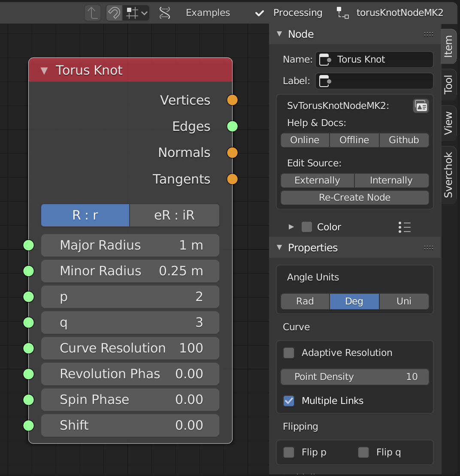Click the Sverchok DNA icon beside Examples
Screen dimensions: 460x476
click(165, 13)
